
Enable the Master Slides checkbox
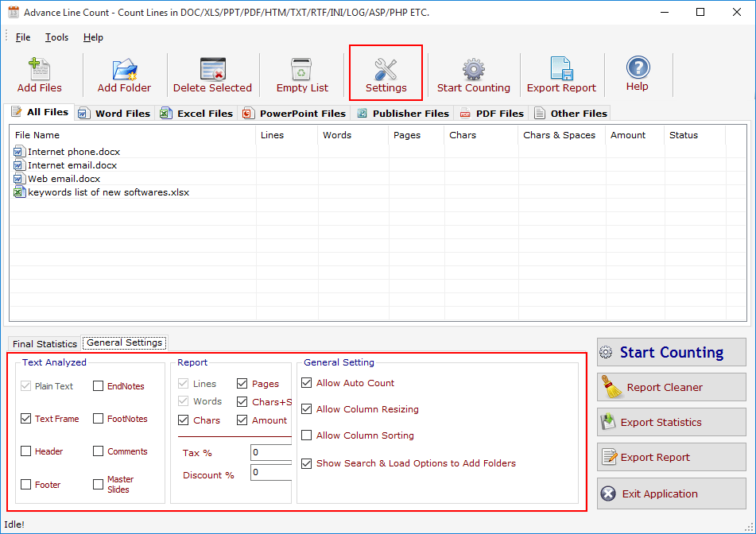point(98,485)
